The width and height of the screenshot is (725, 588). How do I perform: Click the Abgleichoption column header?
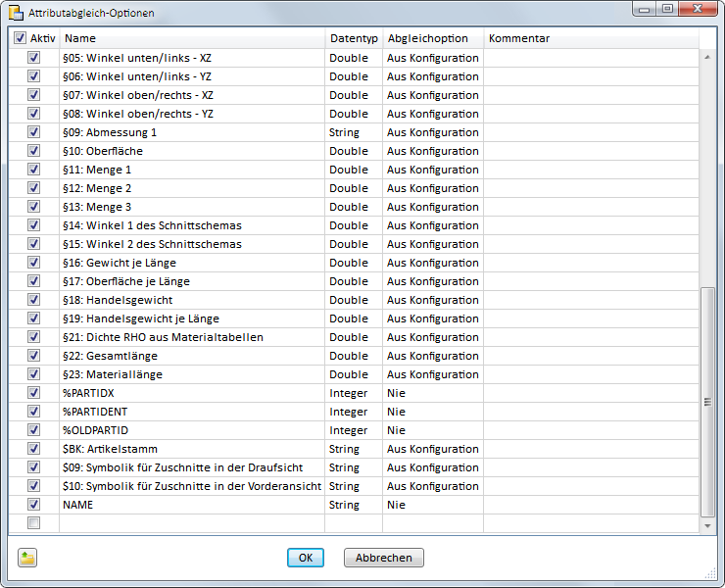(x=433, y=38)
